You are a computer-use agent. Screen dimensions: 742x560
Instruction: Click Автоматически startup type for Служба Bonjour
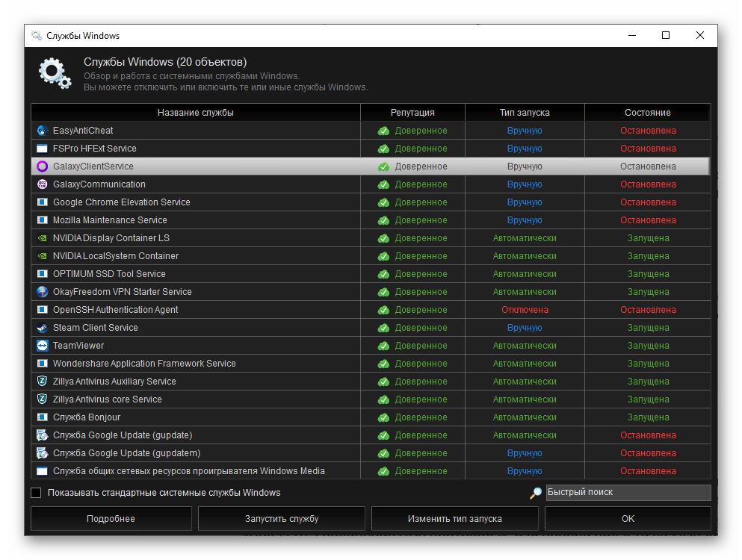coord(525,417)
